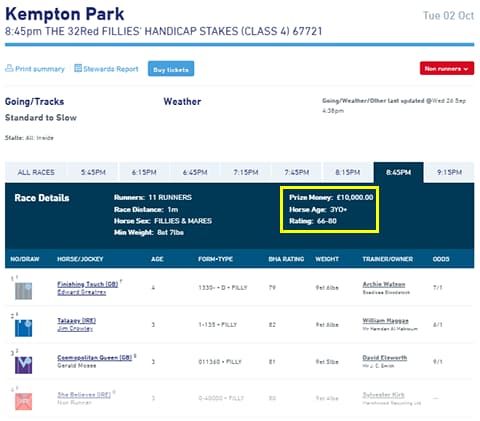The width and height of the screenshot is (480, 421).
Task: Open the She Believes (IRE) horse link
Action: (84, 395)
